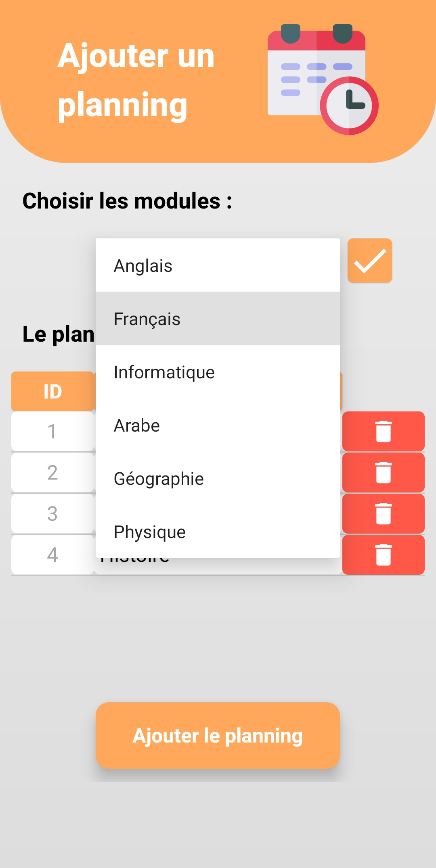Click the ID column header
This screenshot has width=436, height=868.
click(x=53, y=390)
